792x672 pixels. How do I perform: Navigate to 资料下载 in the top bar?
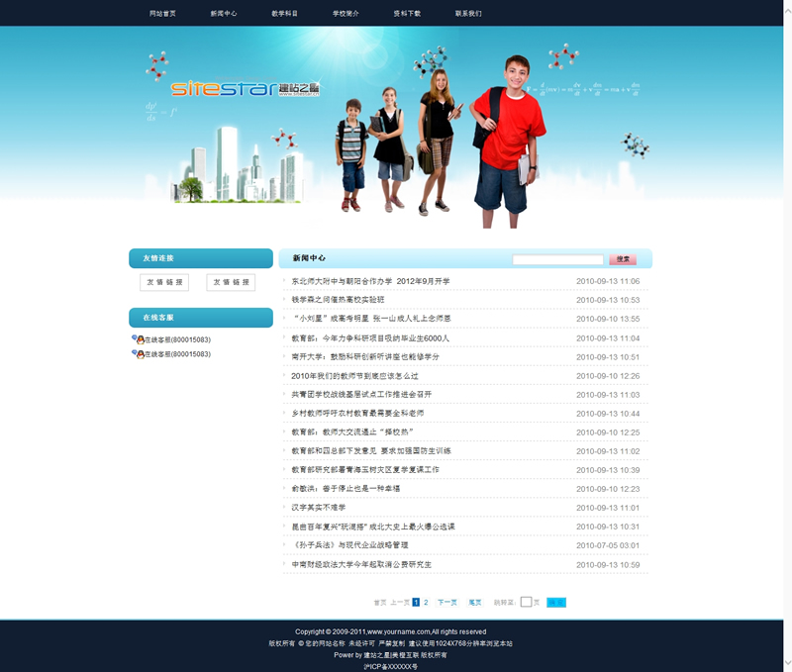pyautogui.click(x=407, y=14)
